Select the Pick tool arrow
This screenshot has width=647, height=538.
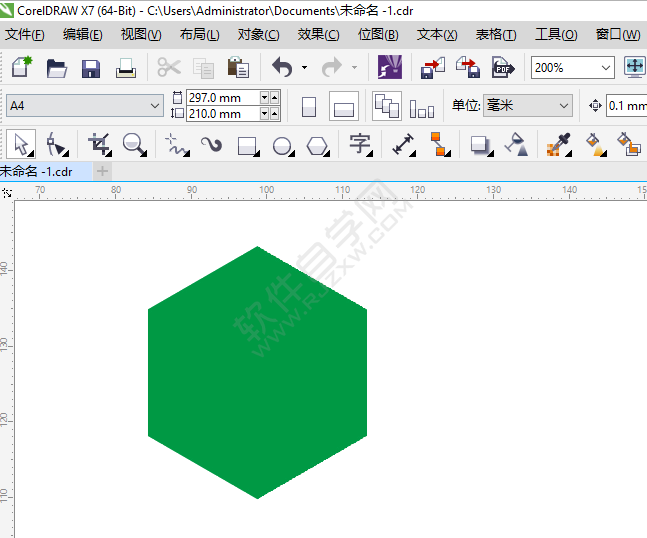click(x=23, y=144)
